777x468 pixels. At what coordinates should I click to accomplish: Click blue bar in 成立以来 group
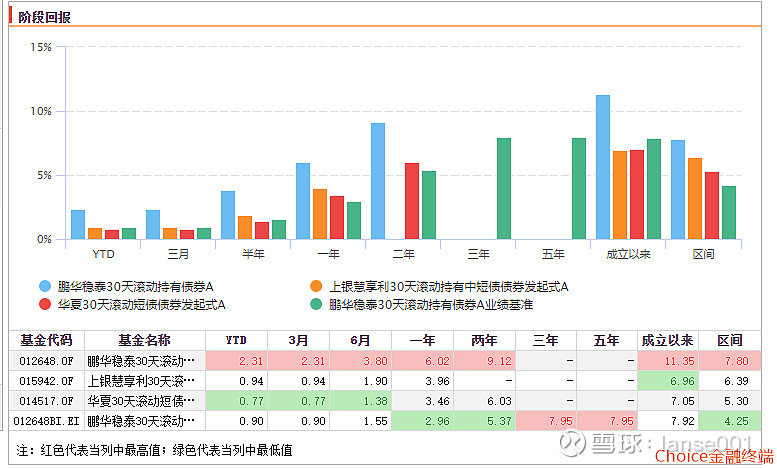pos(603,168)
